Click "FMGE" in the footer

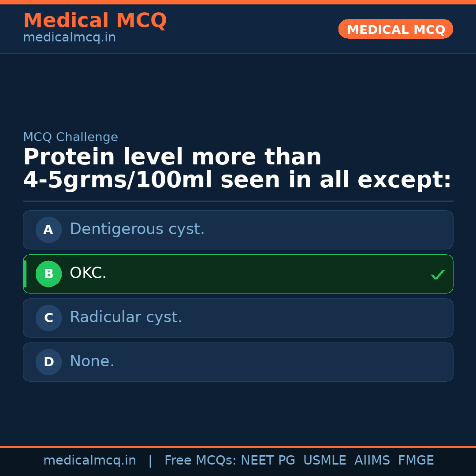click(x=416, y=461)
